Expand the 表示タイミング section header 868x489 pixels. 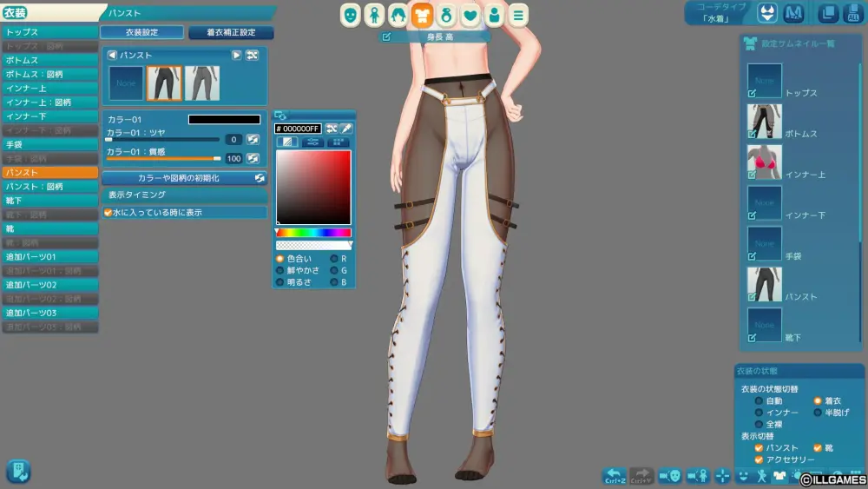pos(184,195)
